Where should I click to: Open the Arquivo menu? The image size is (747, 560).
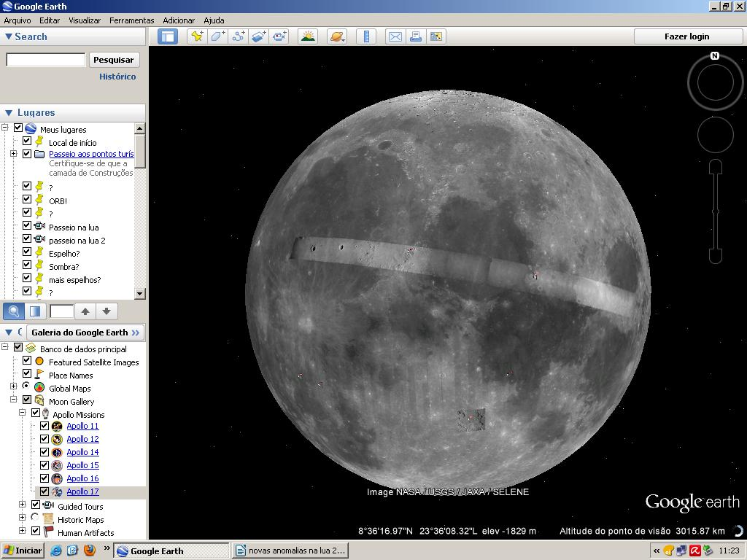pyautogui.click(x=18, y=20)
